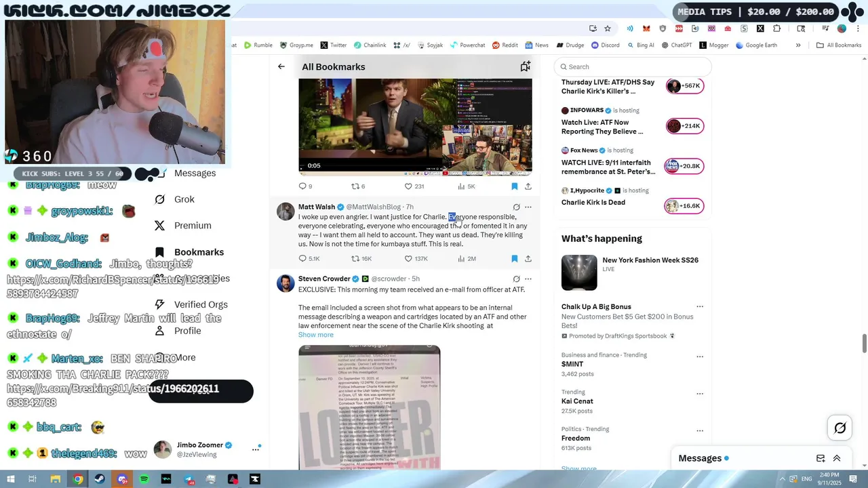The width and height of the screenshot is (868, 488).
Task: Open Windows Task View
Action: click(x=32, y=479)
